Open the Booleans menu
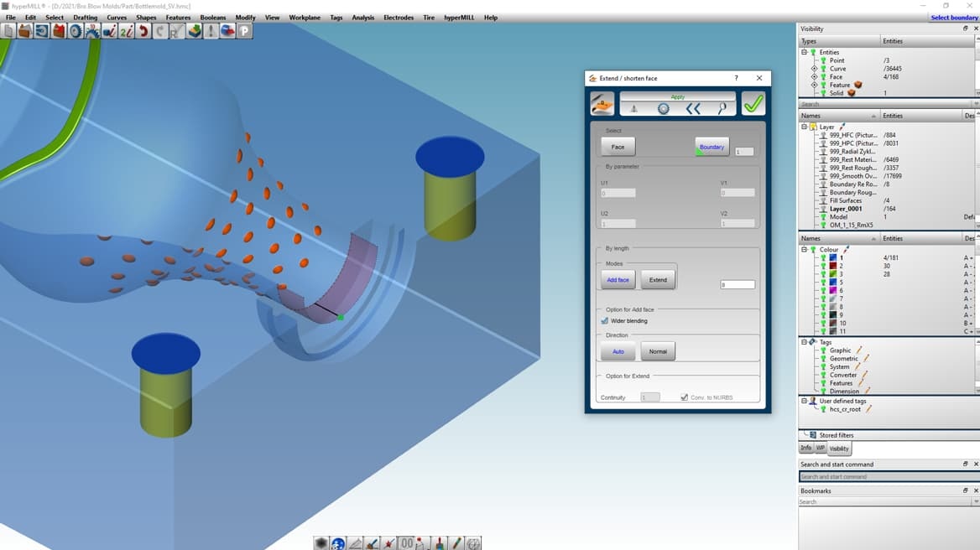The image size is (980, 550). coord(211,17)
